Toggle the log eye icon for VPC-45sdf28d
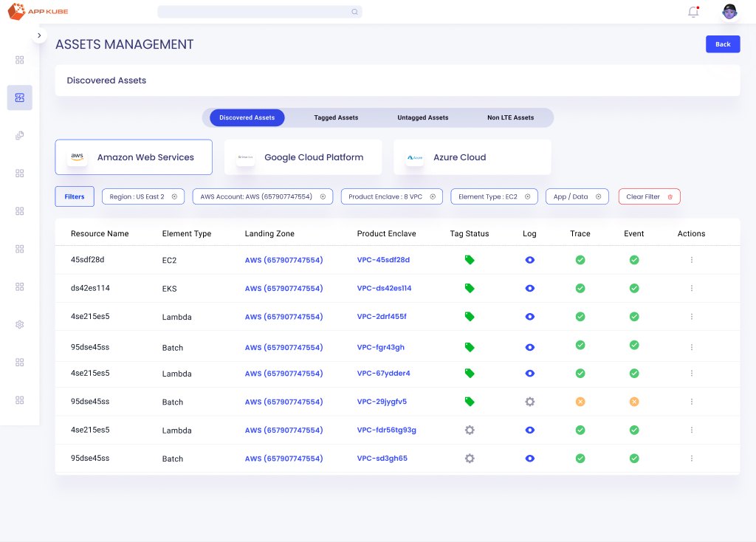Viewport: 756px width, 542px height. (x=530, y=260)
